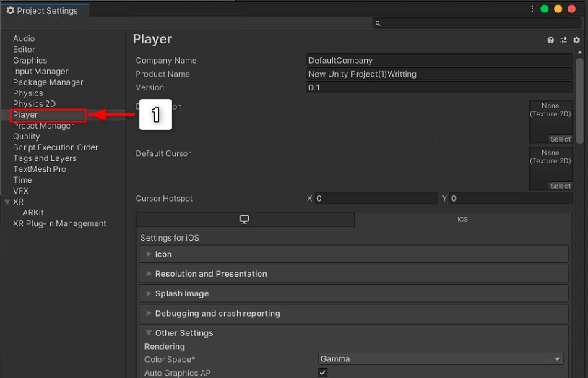The image size is (588, 378).
Task: Open Script Execution Order settings
Action: (x=56, y=147)
